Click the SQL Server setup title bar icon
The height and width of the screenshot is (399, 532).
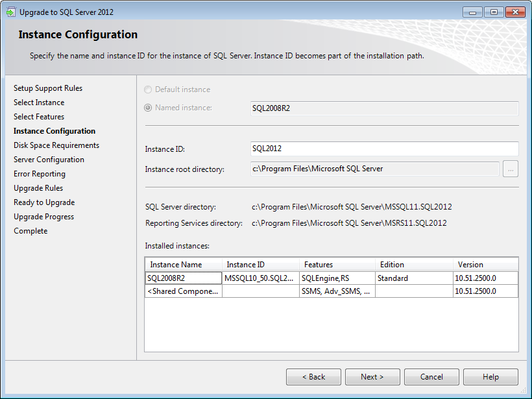click(11, 12)
